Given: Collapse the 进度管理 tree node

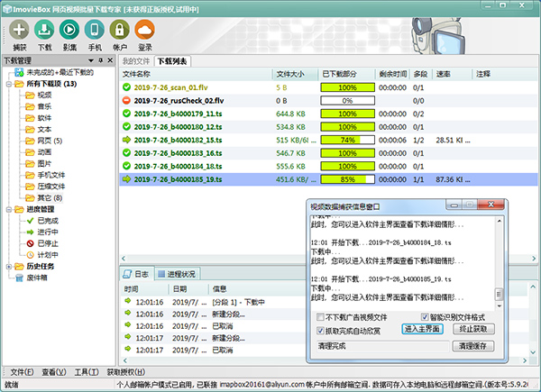Looking at the screenshot, I should pos(6,209).
